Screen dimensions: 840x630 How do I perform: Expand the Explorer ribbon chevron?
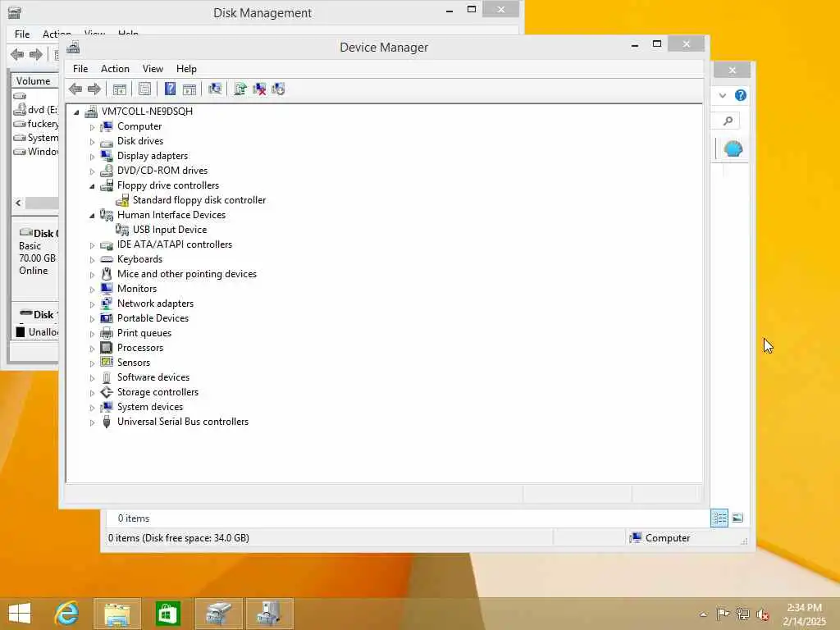click(x=723, y=95)
